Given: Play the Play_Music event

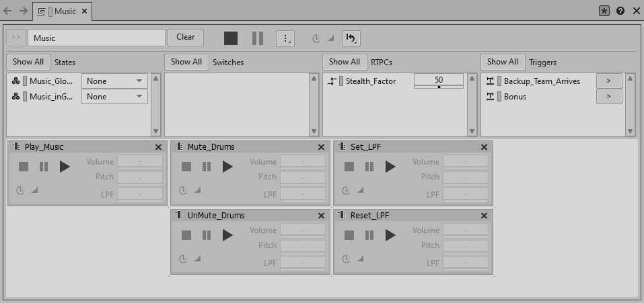Looking at the screenshot, I should (x=65, y=167).
